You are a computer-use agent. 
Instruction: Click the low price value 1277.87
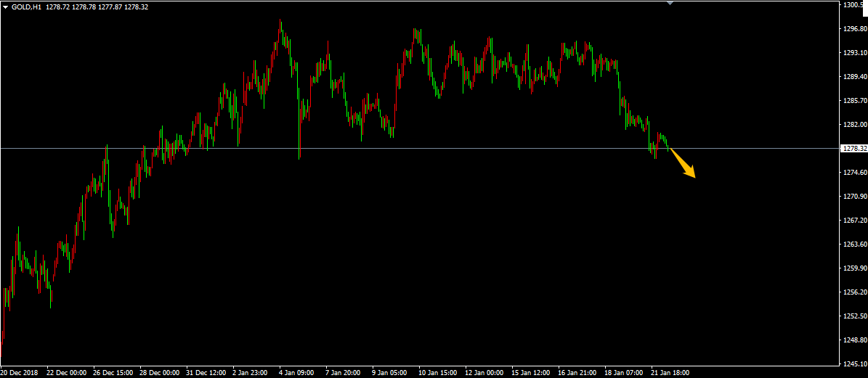pyautogui.click(x=110, y=7)
